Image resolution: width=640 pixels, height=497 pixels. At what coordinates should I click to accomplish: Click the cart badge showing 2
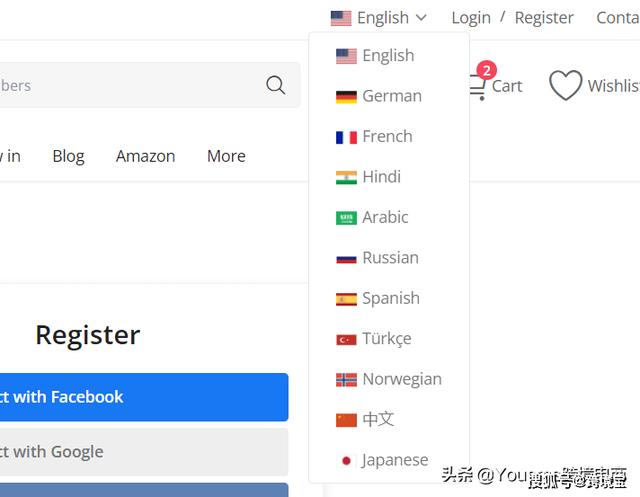coord(487,70)
